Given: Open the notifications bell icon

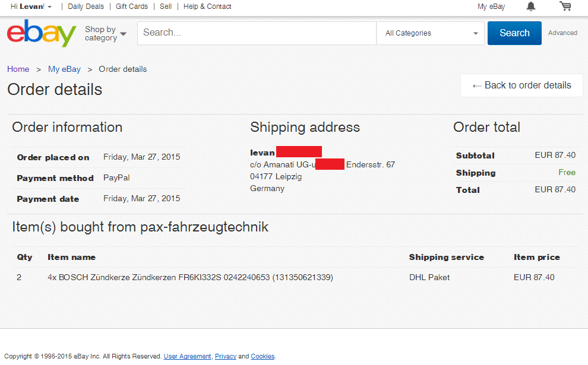Looking at the screenshot, I should pos(530,7).
